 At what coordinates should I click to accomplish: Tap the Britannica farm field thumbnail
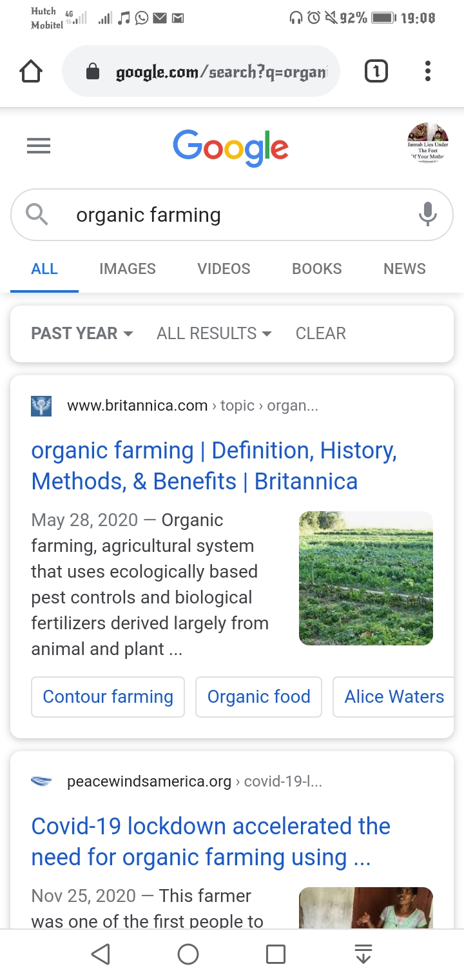[x=366, y=578]
